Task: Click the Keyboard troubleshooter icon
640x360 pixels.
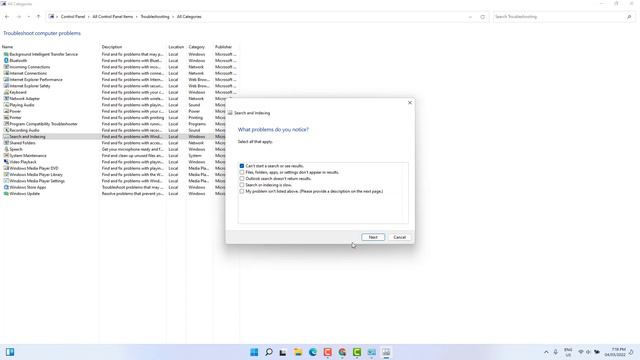Action: point(6,92)
